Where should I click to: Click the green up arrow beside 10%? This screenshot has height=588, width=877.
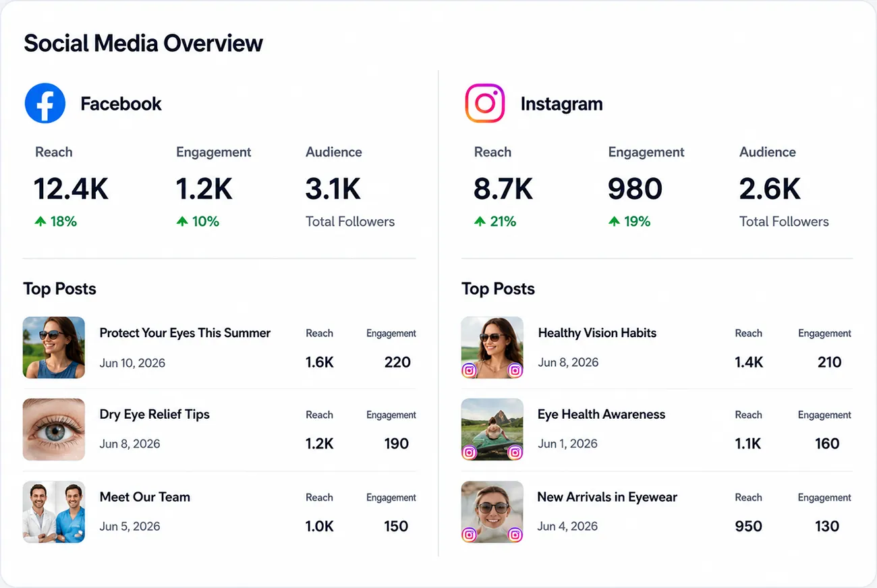click(x=181, y=221)
